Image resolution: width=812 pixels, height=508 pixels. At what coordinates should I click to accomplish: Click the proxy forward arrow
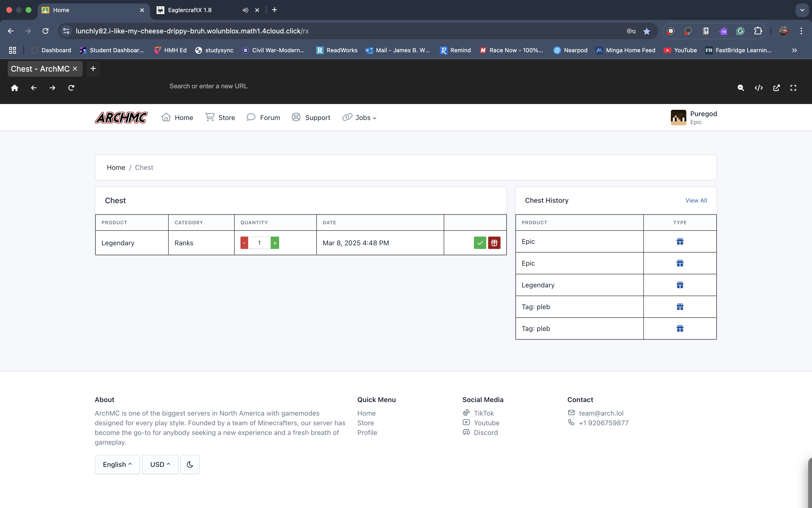[52, 88]
